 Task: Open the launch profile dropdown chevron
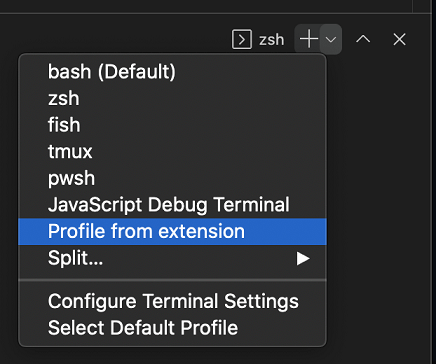tap(331, 39)
